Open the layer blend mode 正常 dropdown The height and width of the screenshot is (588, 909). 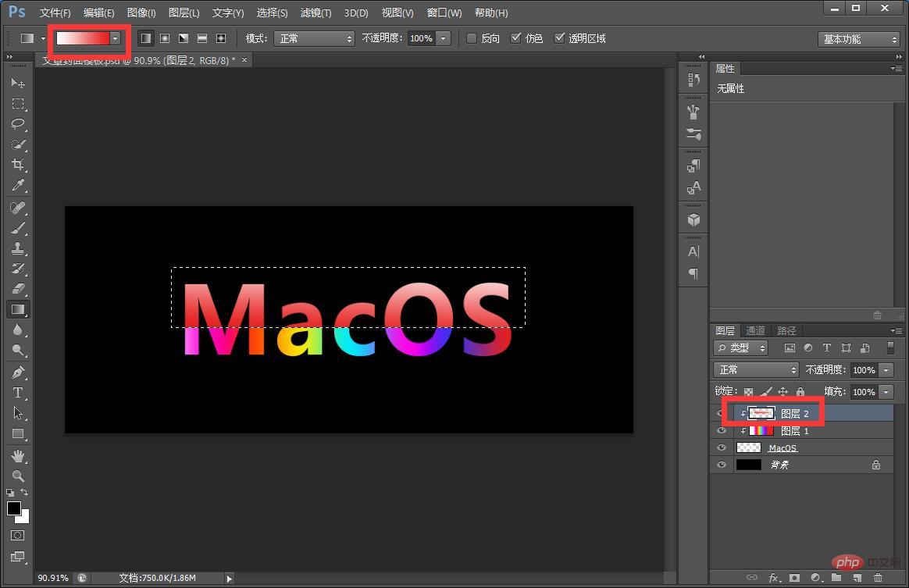tap(756, 370)
